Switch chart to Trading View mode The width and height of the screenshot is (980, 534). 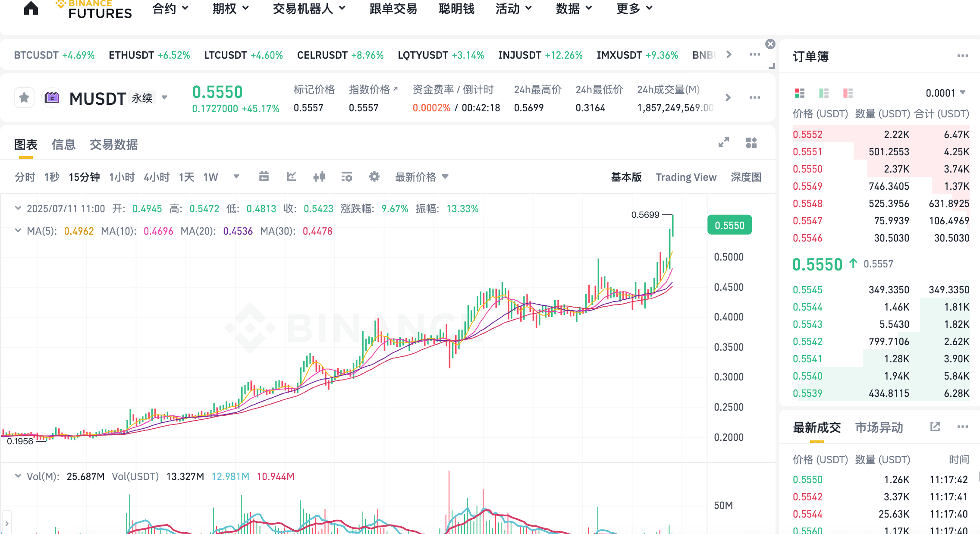coord(686,177)
